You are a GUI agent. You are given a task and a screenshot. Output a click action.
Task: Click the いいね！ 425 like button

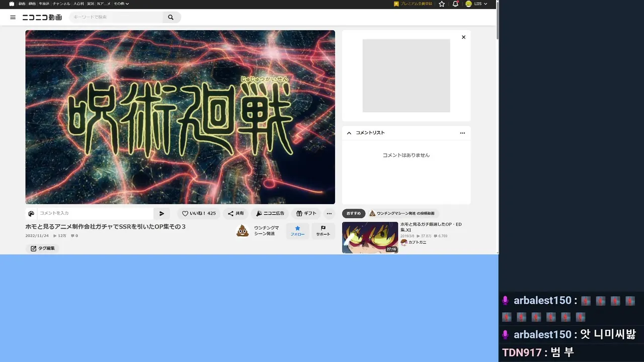[199, 214]
